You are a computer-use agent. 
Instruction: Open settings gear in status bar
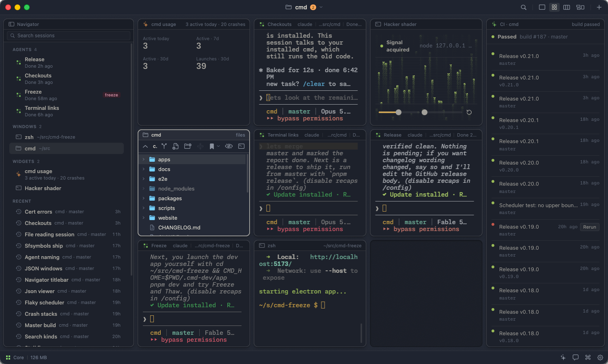tap(600, 358)
